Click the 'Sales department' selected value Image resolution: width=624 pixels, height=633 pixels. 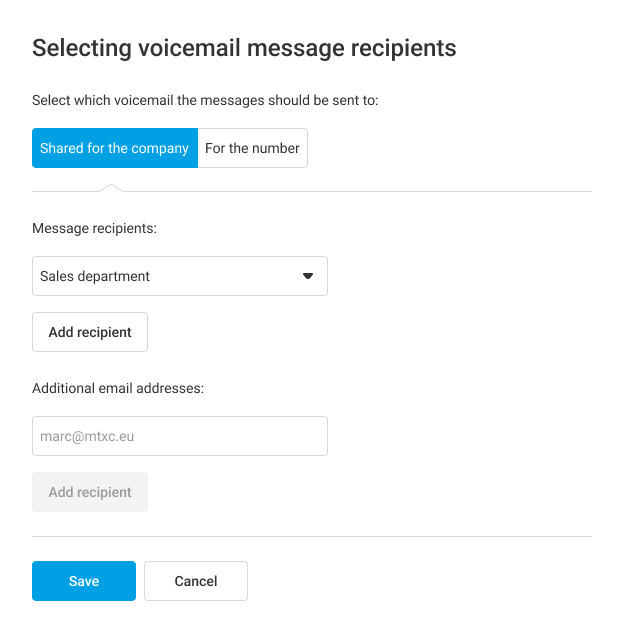[95, 276]
